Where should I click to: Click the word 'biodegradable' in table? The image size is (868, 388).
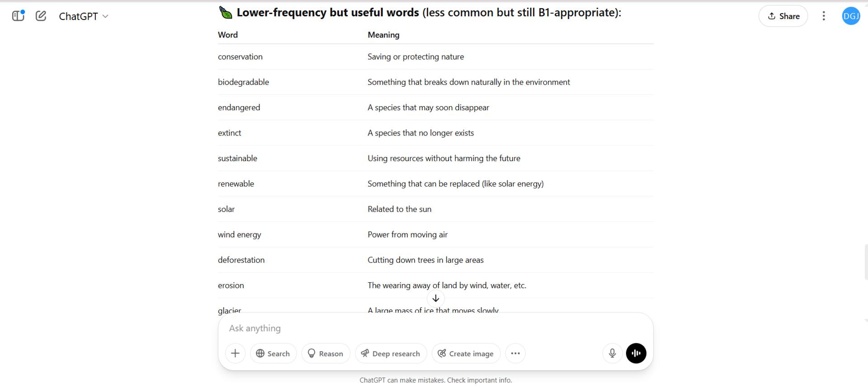[x=243, y=82]
